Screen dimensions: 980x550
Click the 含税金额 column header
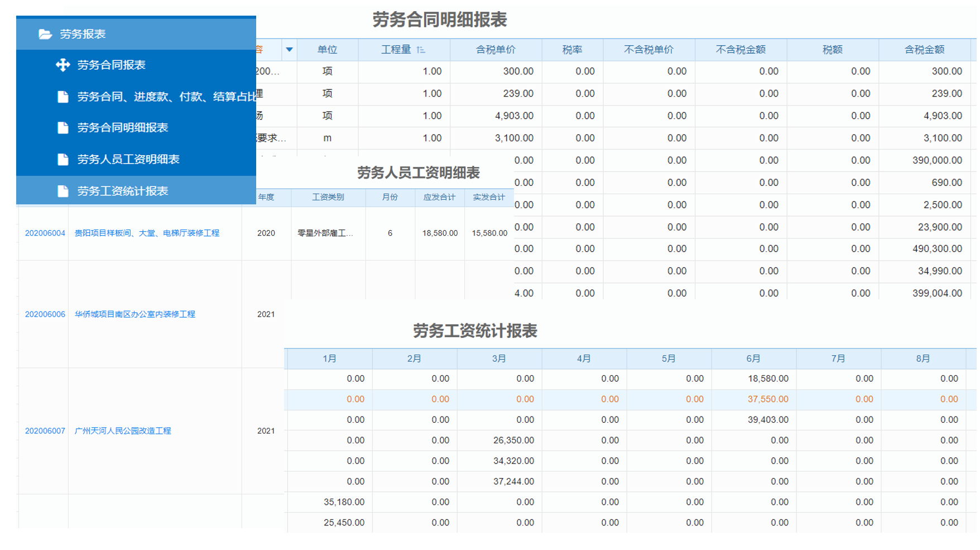tap(924, 50)
